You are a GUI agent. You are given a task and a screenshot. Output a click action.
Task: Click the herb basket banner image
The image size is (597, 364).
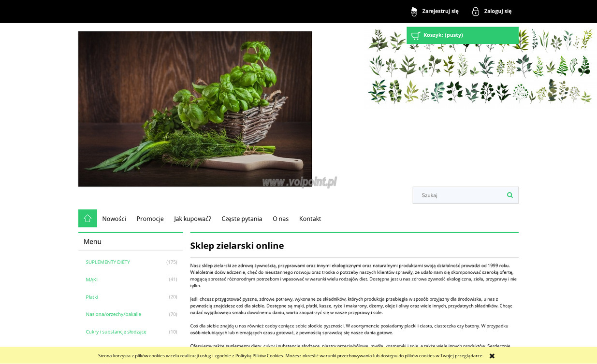coord(195,109)
